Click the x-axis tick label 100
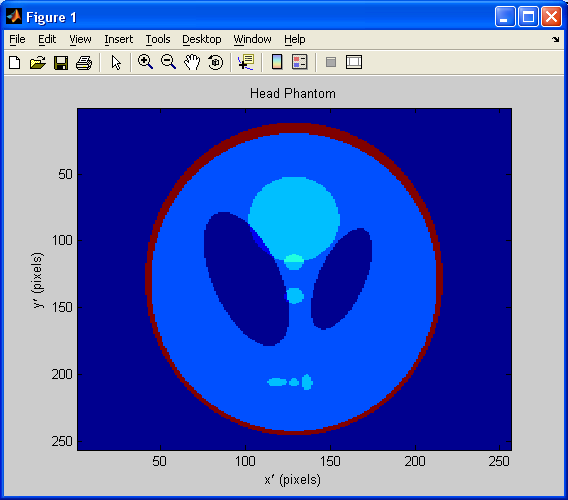Screen dimensions: 568x500 245,461
